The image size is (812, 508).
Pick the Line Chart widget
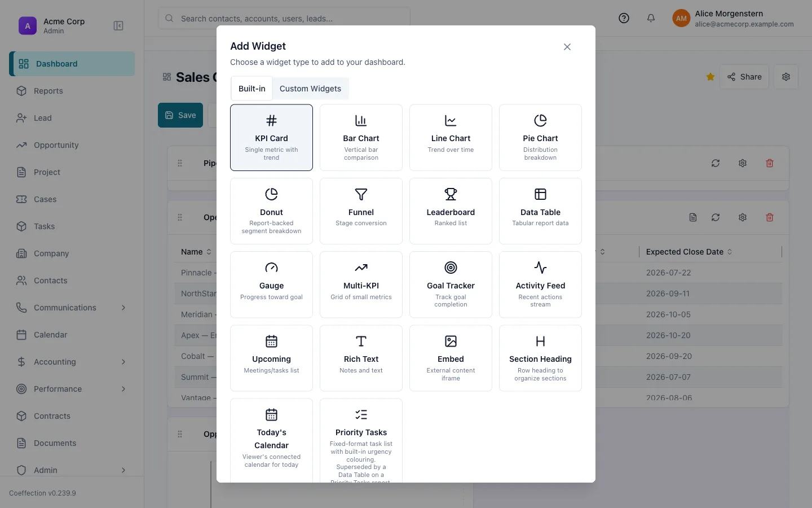coord(451,137)
